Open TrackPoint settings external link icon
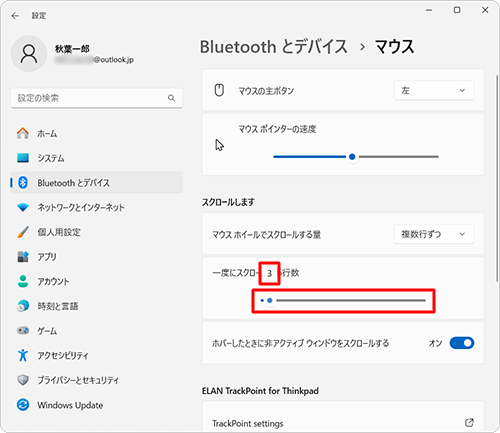Image resolution: width=500 pixels, height=433 pixels. point(469,423)
